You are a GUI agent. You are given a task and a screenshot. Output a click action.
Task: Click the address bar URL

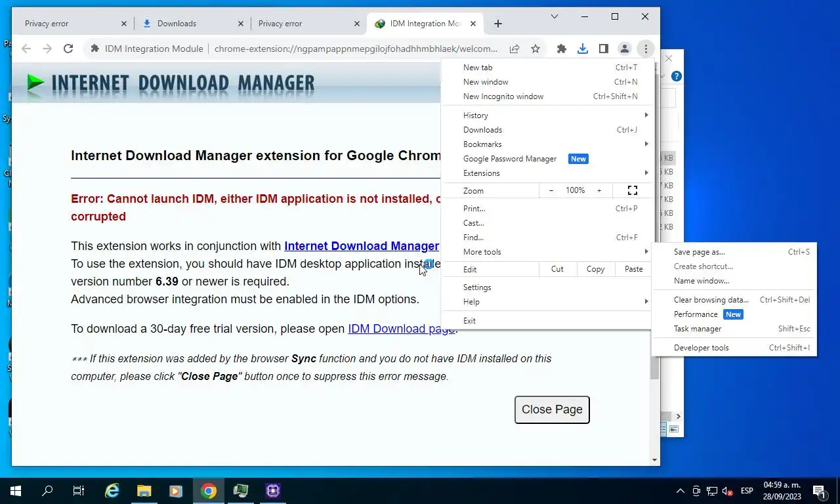click(x=356, y=49)
